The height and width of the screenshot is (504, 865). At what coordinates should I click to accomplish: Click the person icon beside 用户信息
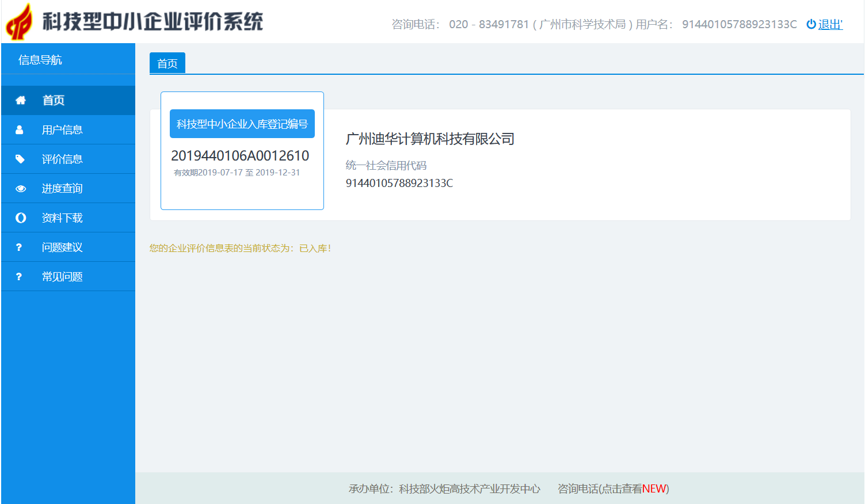[x=19, y=130]
